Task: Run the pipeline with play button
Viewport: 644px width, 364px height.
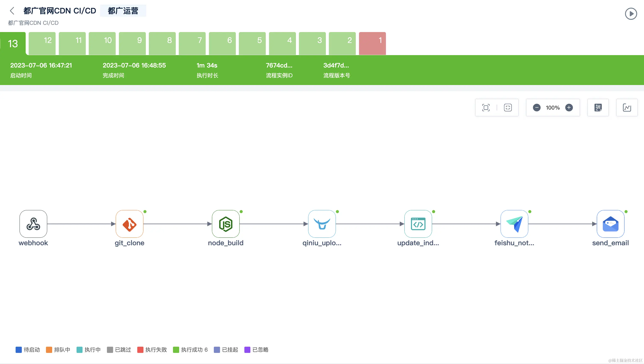Action: pyautogui.click(x=631, y=14)
